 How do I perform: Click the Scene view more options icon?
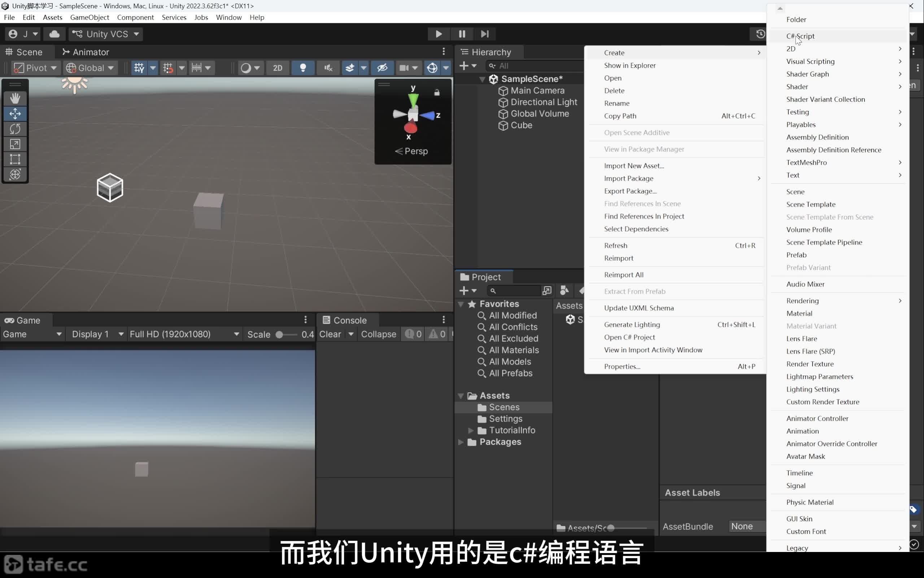click(x=444, y=52)
